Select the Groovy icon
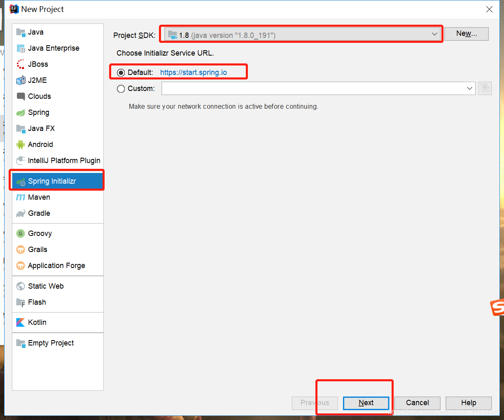504x420 pixels. pos(21,233)
